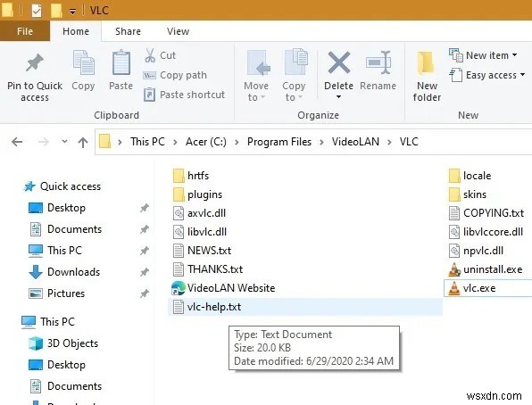Screen dimensions: 532x405
Task: Unpin Pictures using its pin icon
Action: 145,293
